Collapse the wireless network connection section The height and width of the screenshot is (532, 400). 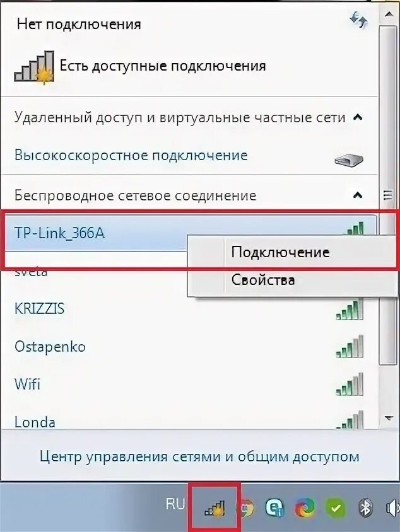tap(358, 195)
